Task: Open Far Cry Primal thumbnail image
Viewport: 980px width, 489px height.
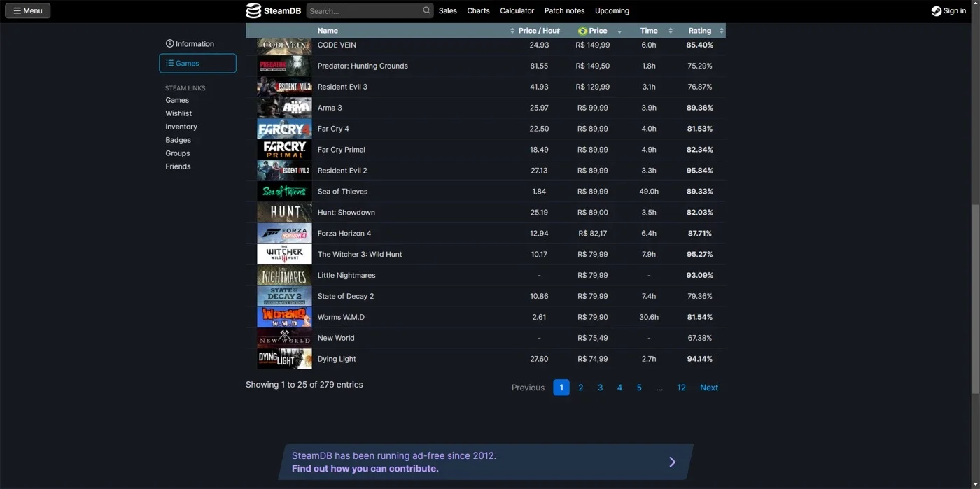Action: point(284,150)
